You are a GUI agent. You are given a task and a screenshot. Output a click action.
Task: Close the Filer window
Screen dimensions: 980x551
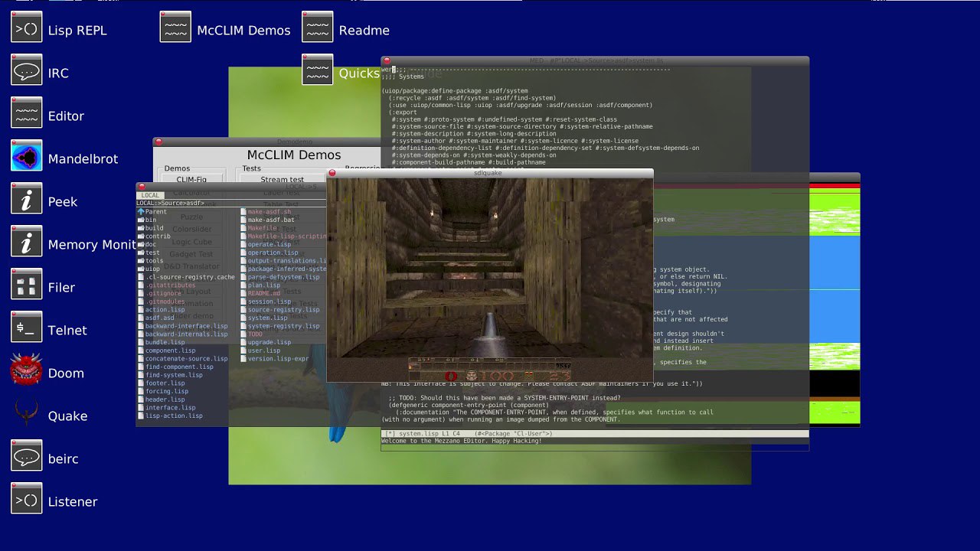point(142,186)
